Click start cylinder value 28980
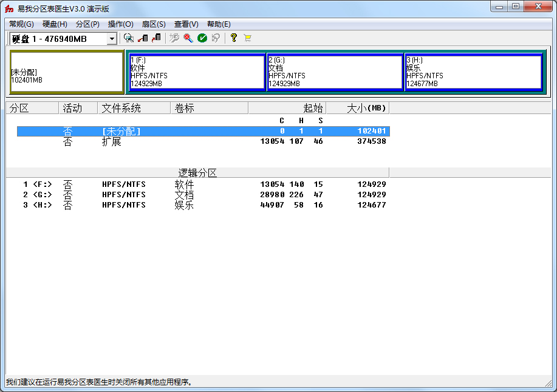Image resolution: width=557 pixels, height=392 pixels. pyautogui.click(x=272, y=195)
